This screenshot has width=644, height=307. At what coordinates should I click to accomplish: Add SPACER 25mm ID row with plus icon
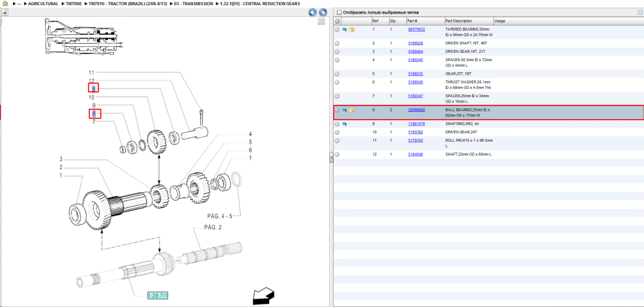pos(337,96)
